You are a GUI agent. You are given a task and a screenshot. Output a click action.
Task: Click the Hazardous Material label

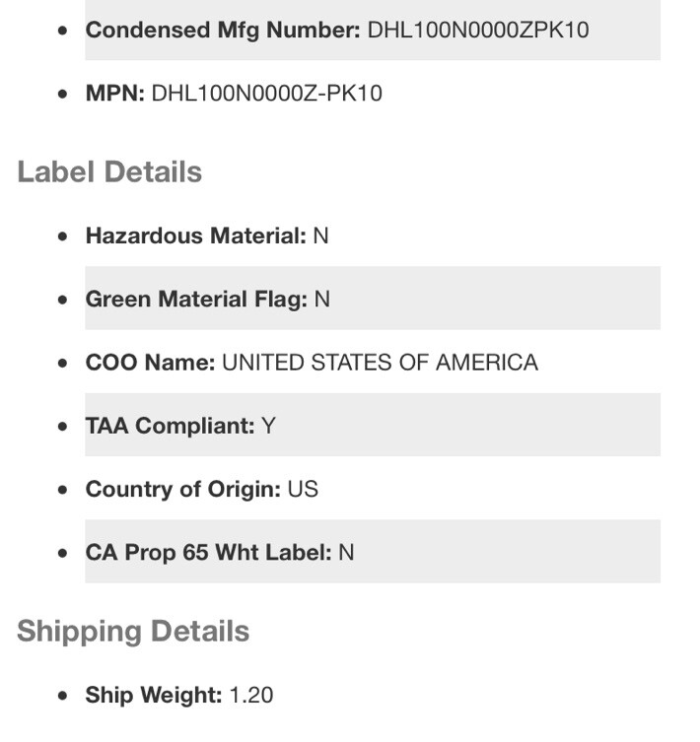pyautogui.click(x=195, y=236)
